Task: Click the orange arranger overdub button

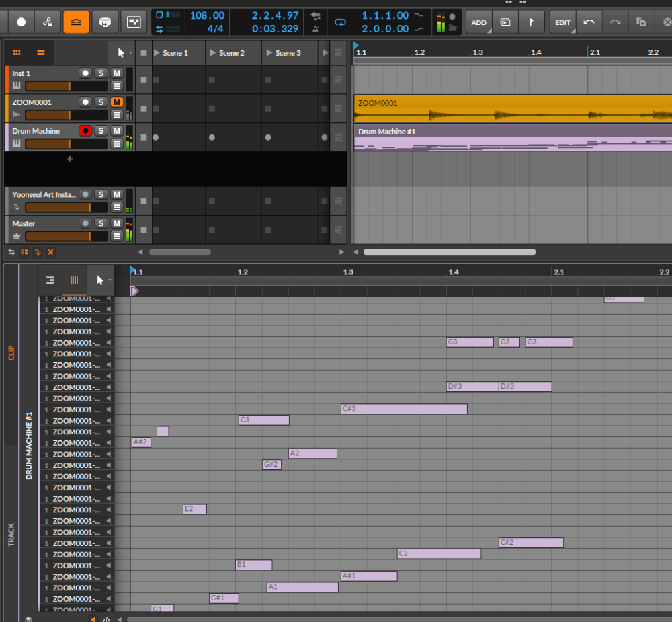Action: pos(76,22)
